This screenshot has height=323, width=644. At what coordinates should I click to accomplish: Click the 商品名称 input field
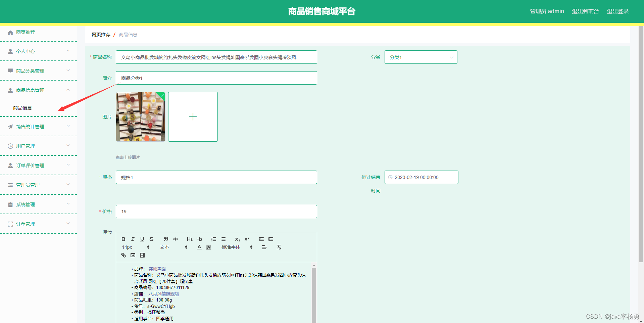point(216,57)
